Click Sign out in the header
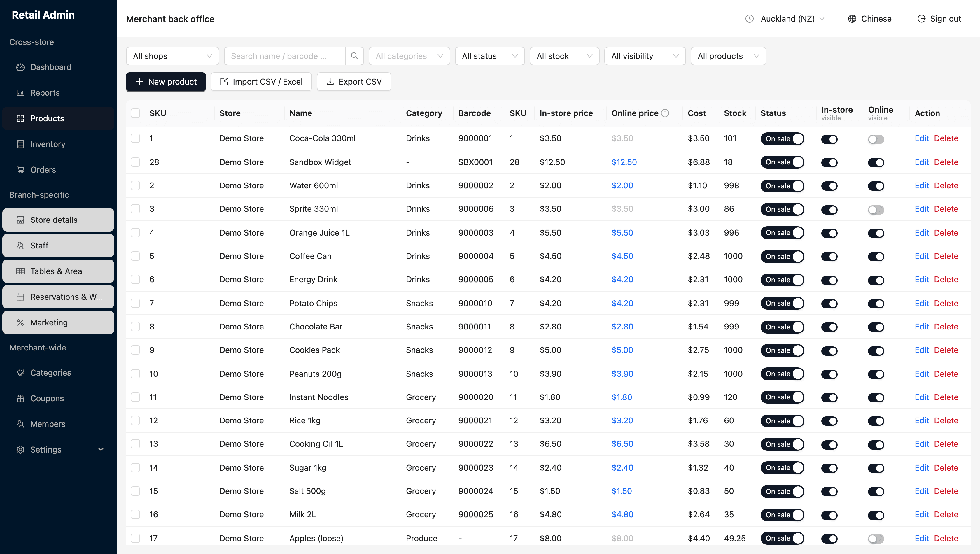Image resolution: width=980 pixels, height=554 pixels. (x=939, y=19)
